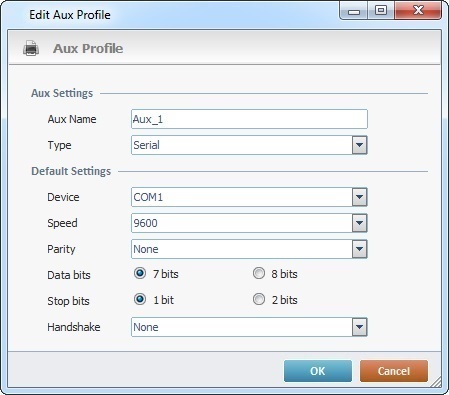This screenshot has height=395, width=449.
Task: Maximize the Edit Aux Profile window
Action: 381,11
